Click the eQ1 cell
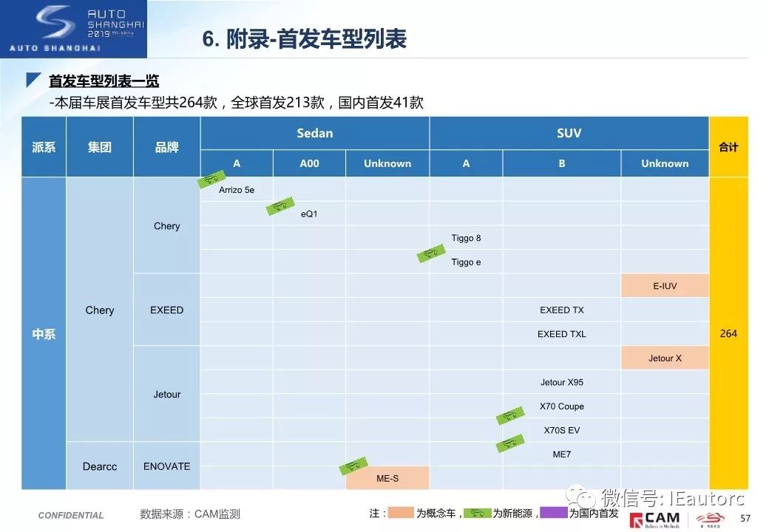The image size is (769, 532). pos(310,214)
